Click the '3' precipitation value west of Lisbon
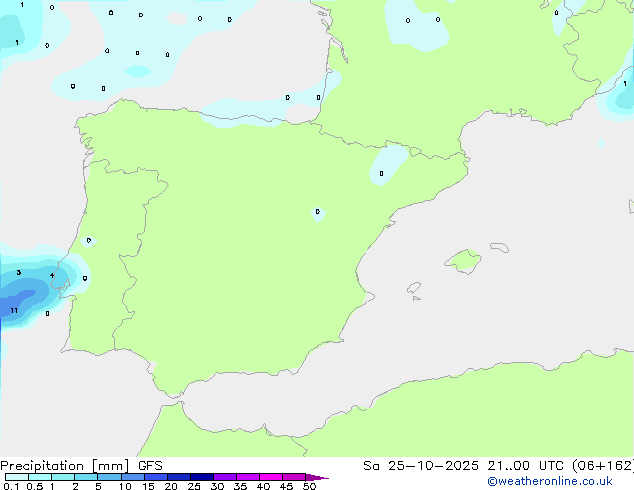634x490 pixels. coord(19,272)
